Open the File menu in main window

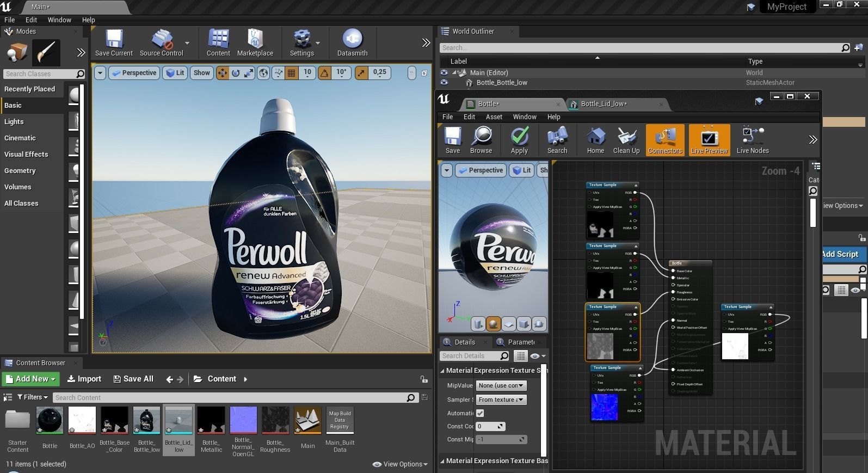coord(10,20)
